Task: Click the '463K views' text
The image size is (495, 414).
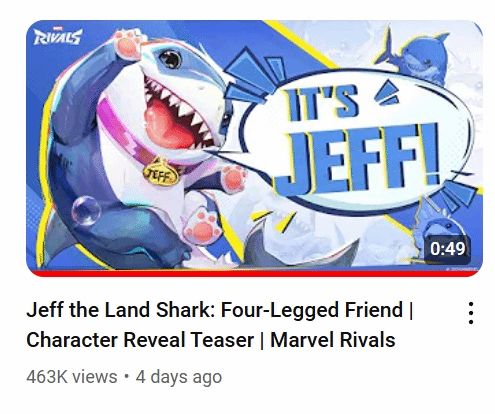Action: (72, 377)
